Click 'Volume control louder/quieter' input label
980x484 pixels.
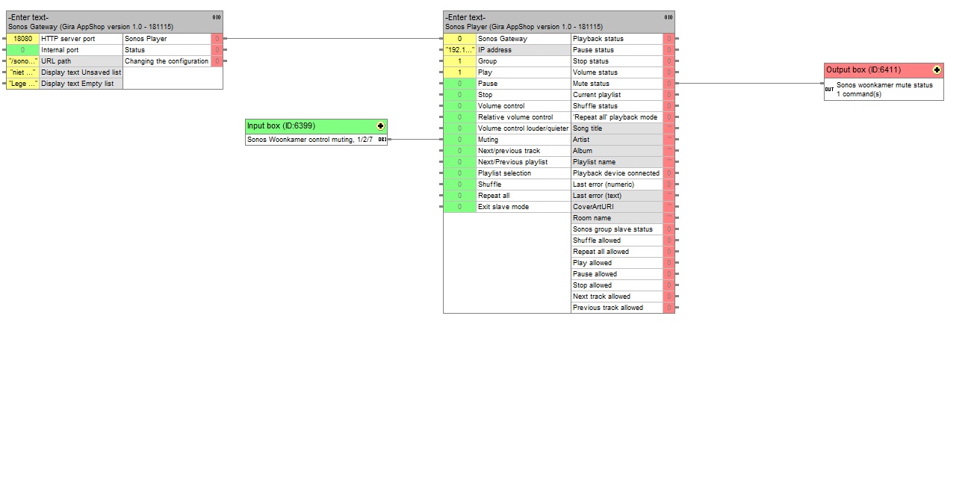click(523, 128)
